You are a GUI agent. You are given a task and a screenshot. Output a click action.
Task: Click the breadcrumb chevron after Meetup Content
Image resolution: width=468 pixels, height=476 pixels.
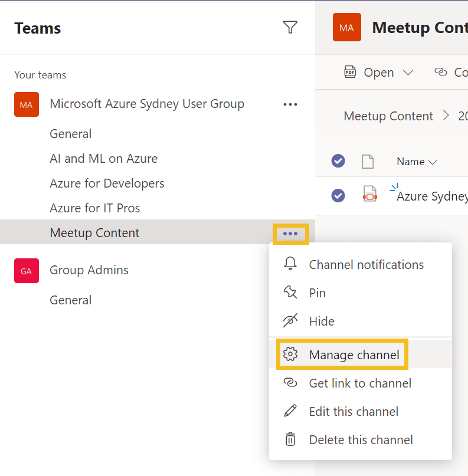446,116
